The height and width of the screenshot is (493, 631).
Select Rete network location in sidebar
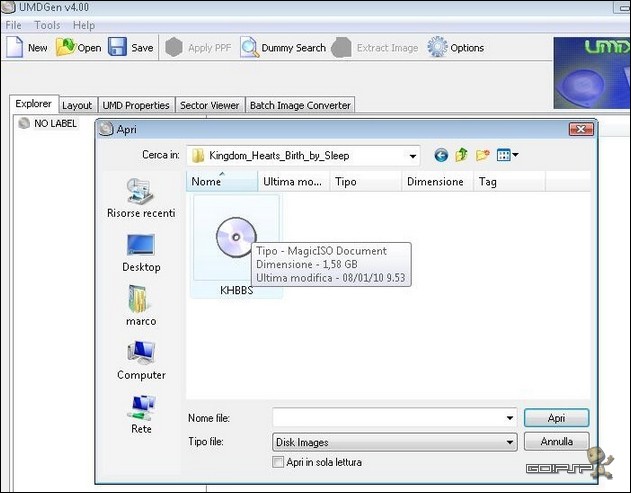point(141,415)
